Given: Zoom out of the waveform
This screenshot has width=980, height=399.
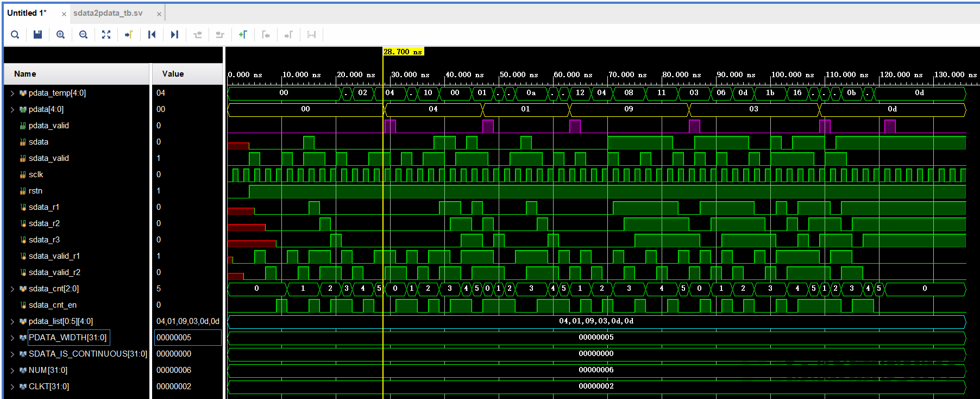Looking at the screenshot, I should tap(83, 35).
